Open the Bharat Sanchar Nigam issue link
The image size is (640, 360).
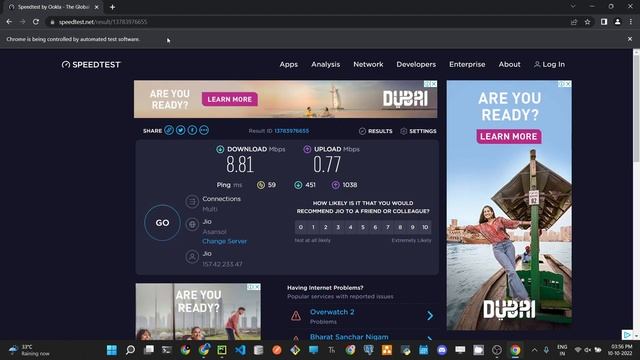pos(349,337)
